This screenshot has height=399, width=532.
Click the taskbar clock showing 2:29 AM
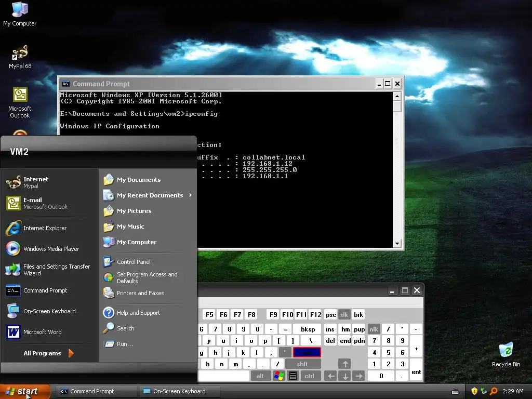(x=513, y=391)
